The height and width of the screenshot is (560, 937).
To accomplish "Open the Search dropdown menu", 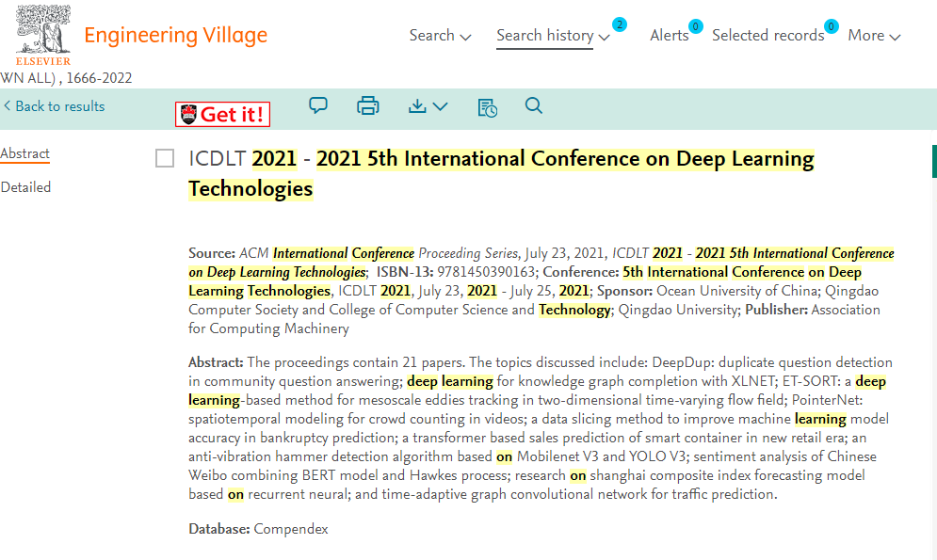I will [x=440, y=35].
